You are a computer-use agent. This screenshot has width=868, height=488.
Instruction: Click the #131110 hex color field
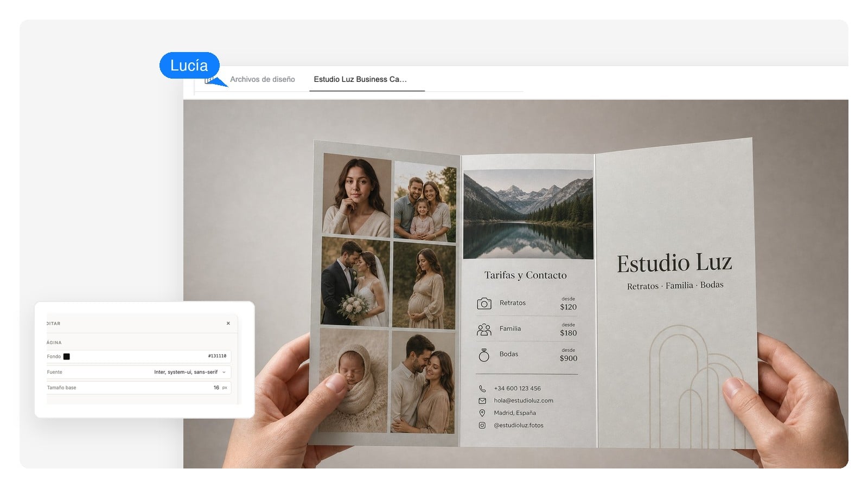[217, 356]
